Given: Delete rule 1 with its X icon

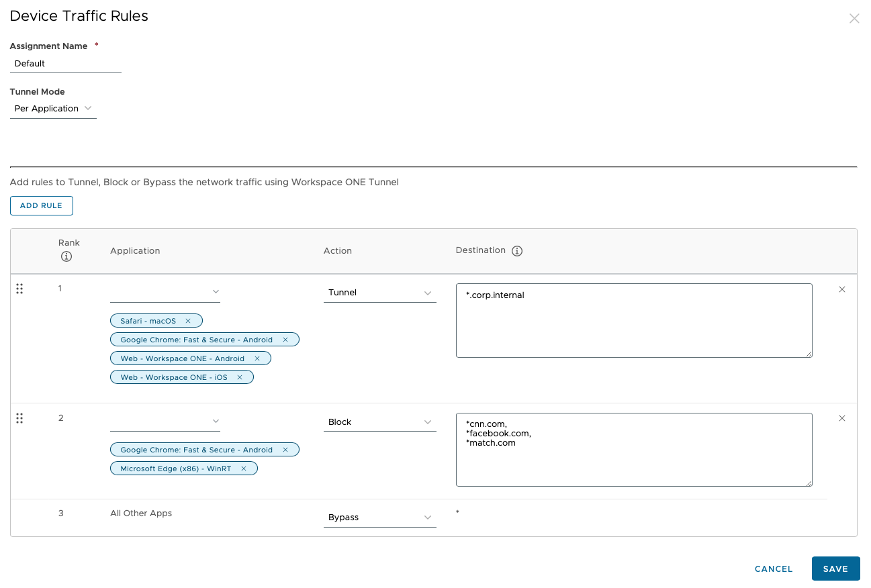Looking at the screenshot, I should pyautogui.click(x=841, y=289).
